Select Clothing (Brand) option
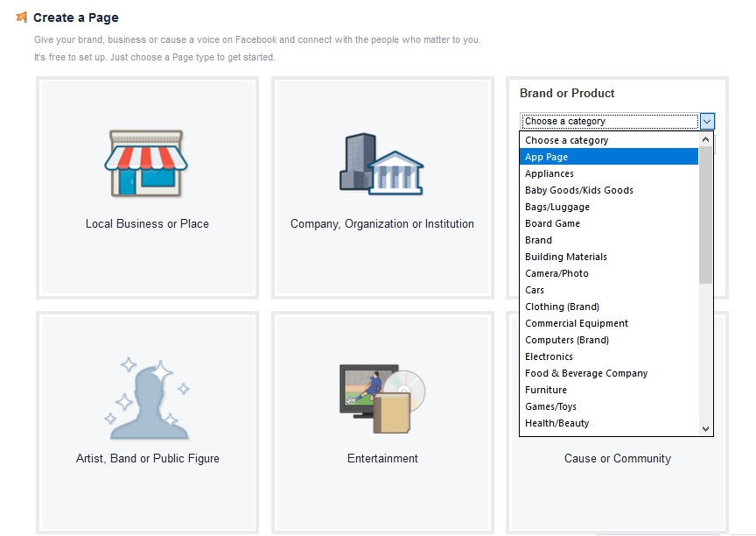This screenshot has width=756, height=536. [x=609, y=307]
